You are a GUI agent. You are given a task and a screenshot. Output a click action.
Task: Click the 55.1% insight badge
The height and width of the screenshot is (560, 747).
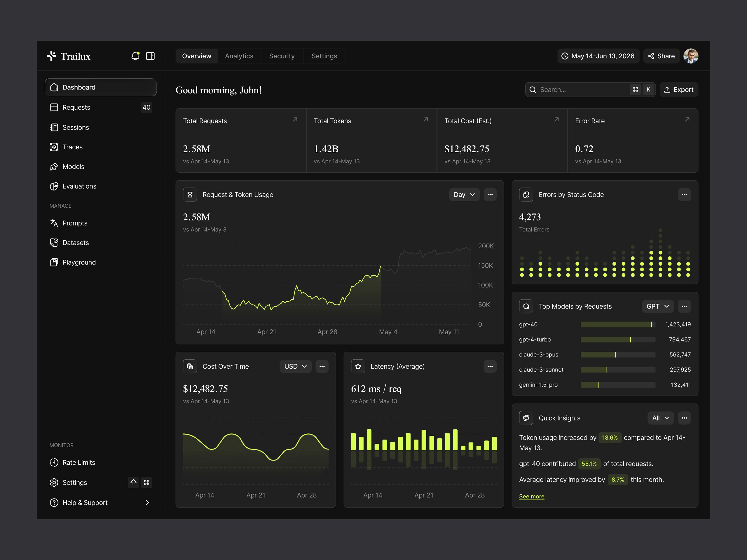pos(589,464)
